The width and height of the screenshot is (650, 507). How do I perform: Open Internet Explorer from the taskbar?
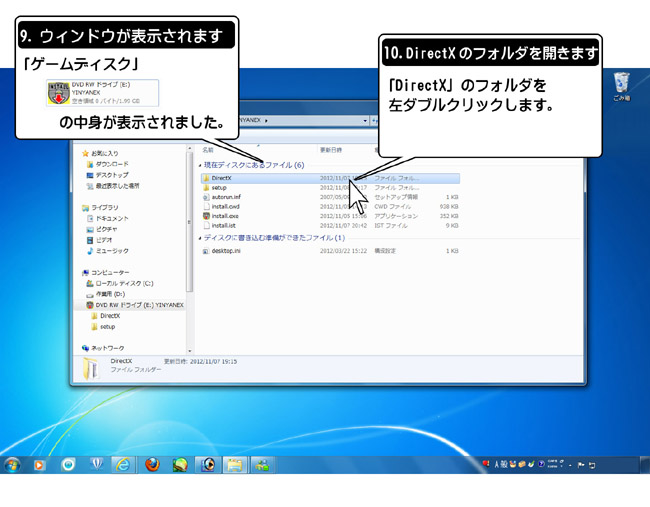point(123,465)
